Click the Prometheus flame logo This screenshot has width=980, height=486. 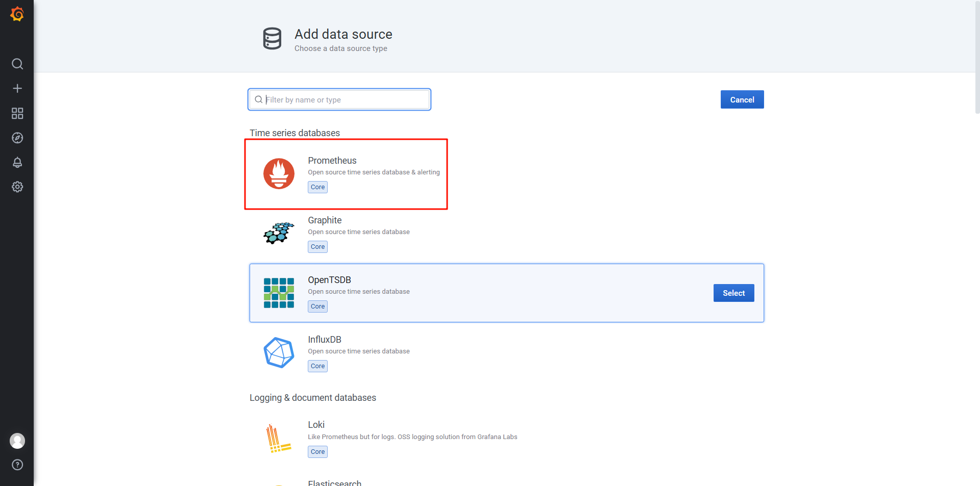[279, 173]
